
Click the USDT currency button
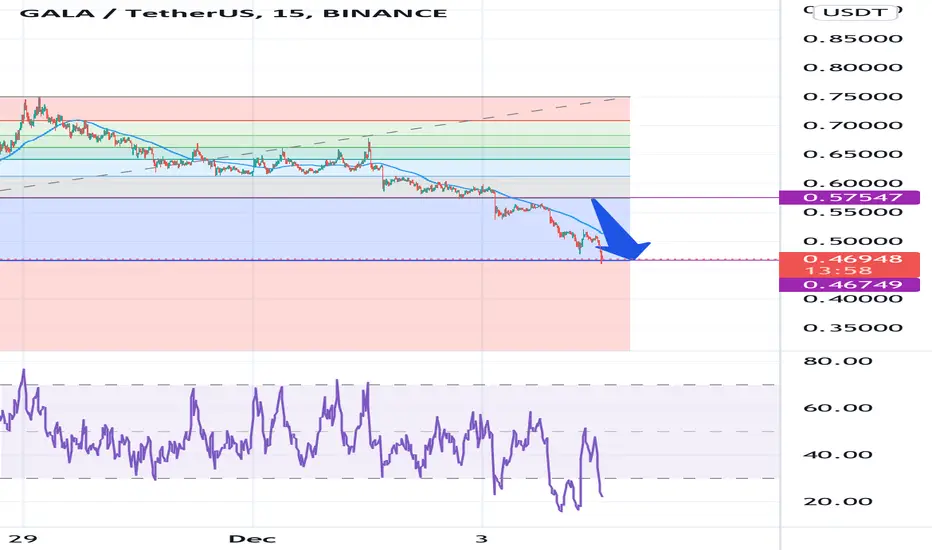pos(855,12)
